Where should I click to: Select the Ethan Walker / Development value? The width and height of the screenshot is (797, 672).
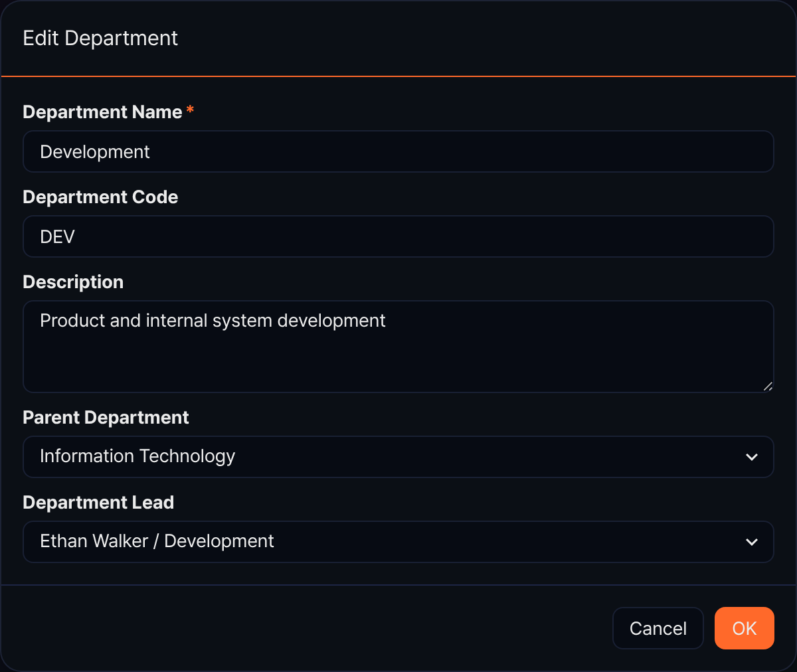click(x=157, y=541)
